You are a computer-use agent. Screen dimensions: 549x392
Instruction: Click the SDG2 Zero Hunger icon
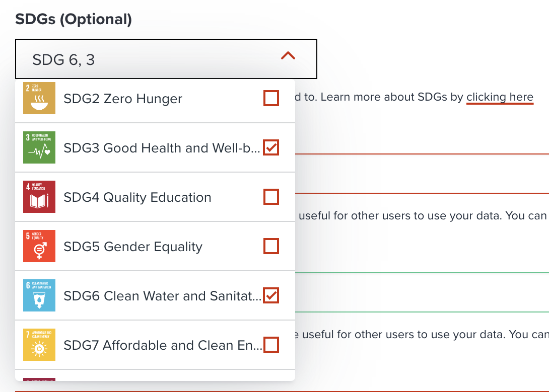39,98
